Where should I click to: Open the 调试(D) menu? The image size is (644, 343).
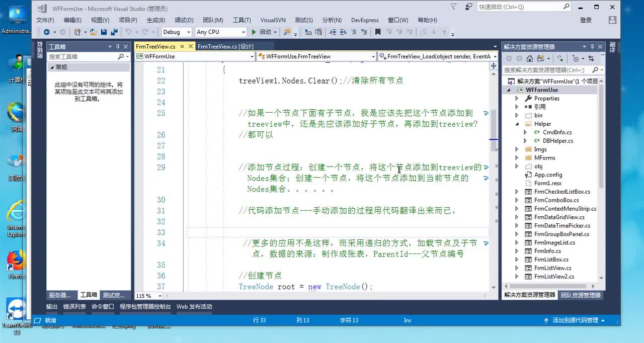point(184,20)
